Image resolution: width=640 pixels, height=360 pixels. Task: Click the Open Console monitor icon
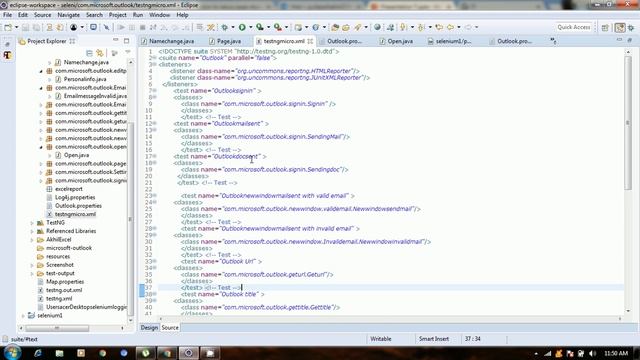[93, 27]
